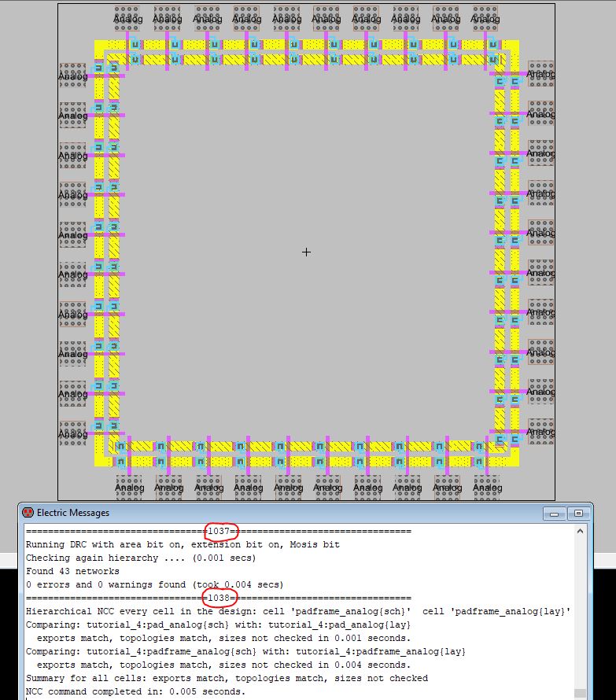616x700 pixels.
Task: Select the leftmost Analog pad in bottom row
Action: [130, 488]
